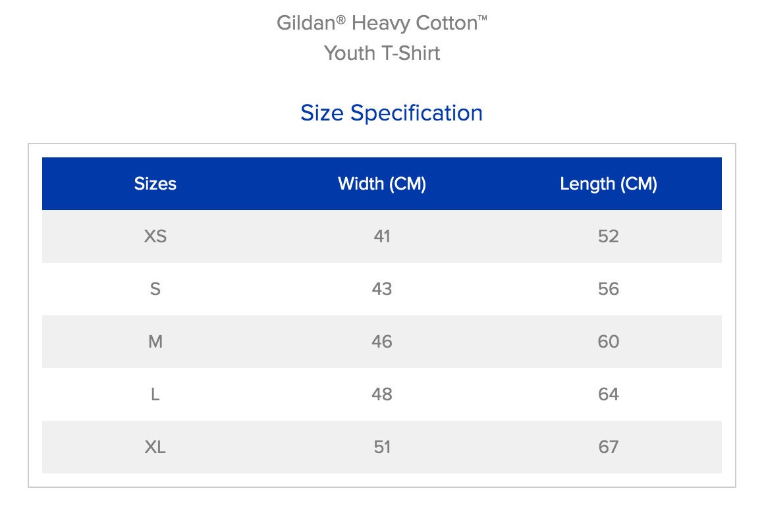This screenshot has height=532, width=764.
Task: Click the XS width value 41
Action: (x=382, y=236)
